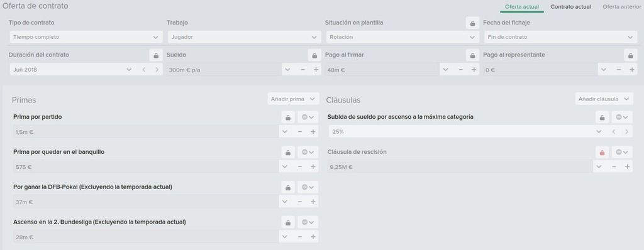Decrease Pago al firmar with minus icon
644x250 pixels.
coord(460,70)
